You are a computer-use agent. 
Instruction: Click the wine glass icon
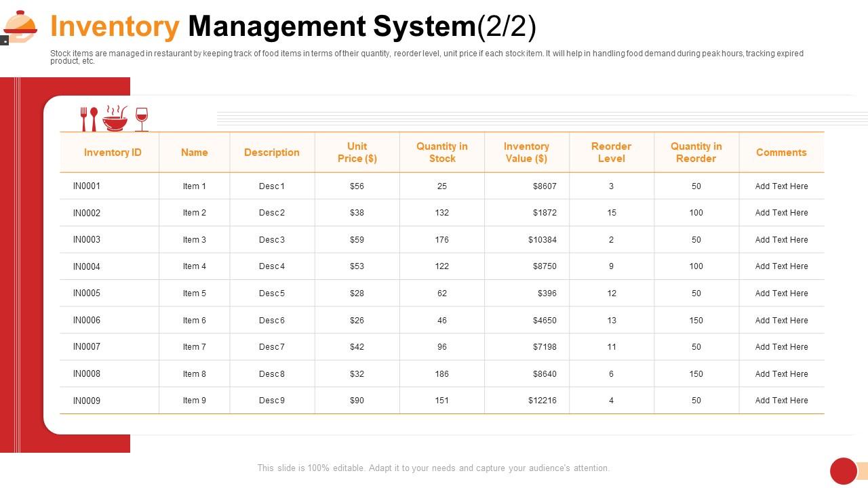[141, 119]
